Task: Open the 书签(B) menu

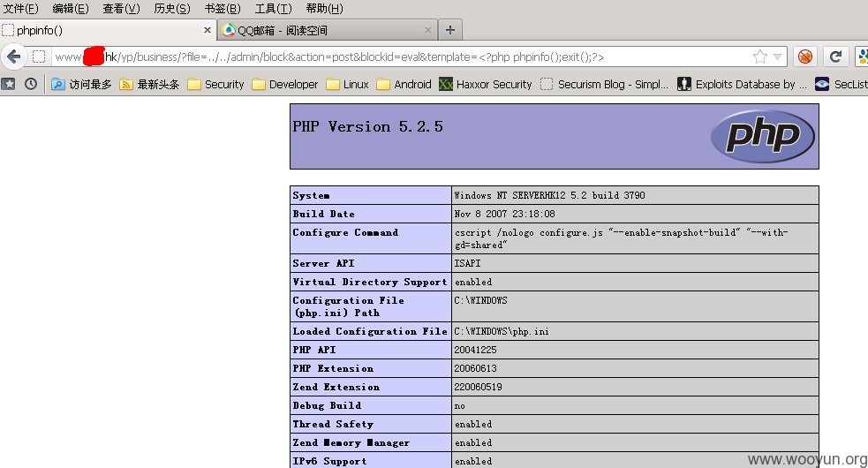Action: (223, 8)
